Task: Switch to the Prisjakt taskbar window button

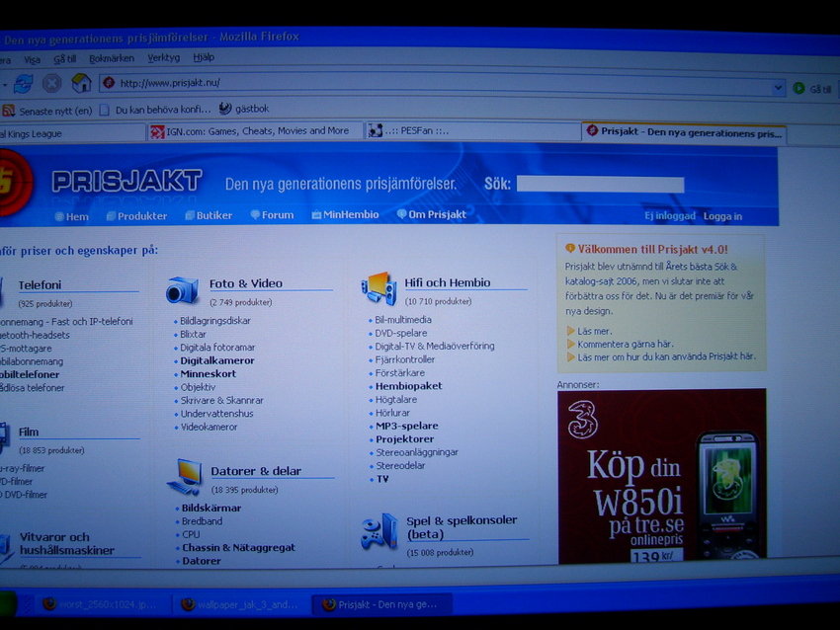Action: [x=382, y=605]
